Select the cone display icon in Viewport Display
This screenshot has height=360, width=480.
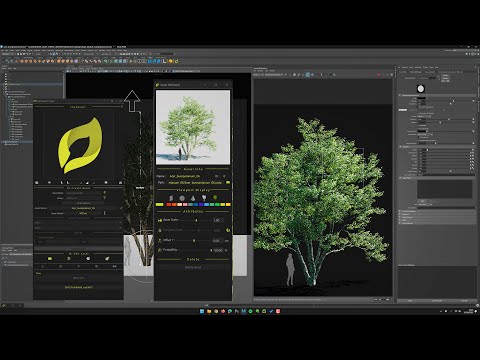[x=193, y=198]
